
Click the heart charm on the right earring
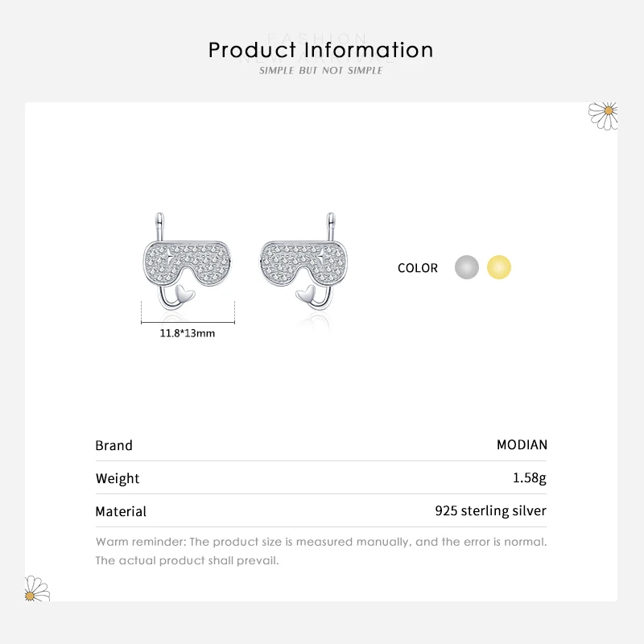[306, 293]
